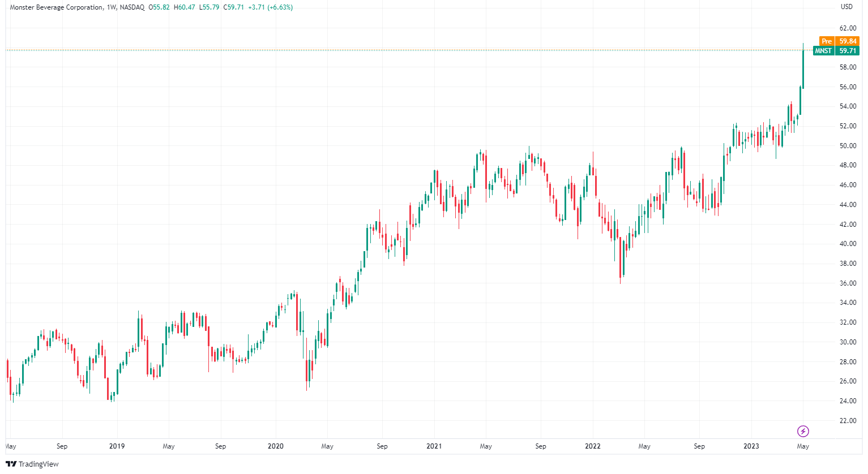The width and height of the screenshot is (868, 474).
Task: Click the Monster Beverage Corporation symbol title
Action: 57,7
